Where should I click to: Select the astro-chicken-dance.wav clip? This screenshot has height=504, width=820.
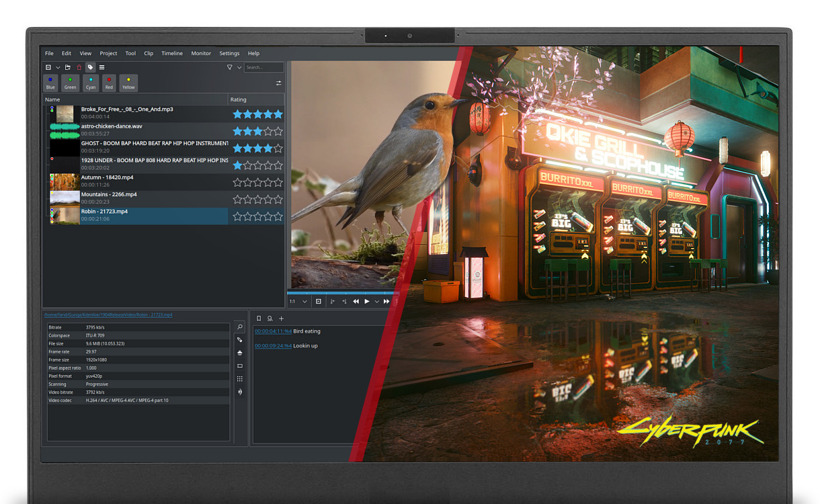tap(112, 126)
